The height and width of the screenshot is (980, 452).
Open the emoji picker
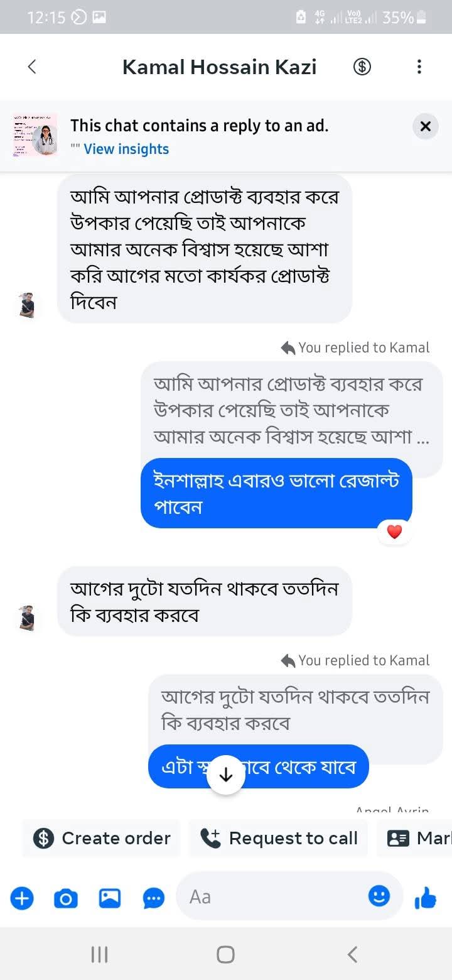(x=379, y=896)
